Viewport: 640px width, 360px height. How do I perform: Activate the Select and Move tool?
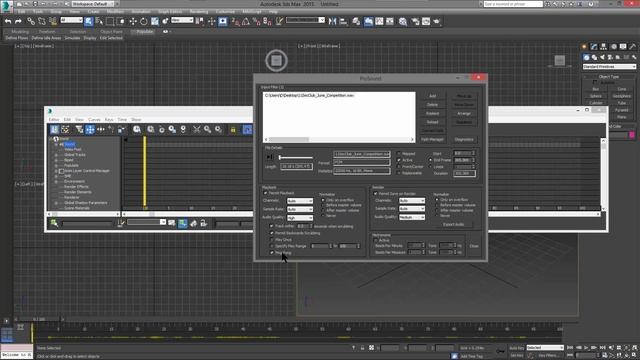click(x=133, y=21)
